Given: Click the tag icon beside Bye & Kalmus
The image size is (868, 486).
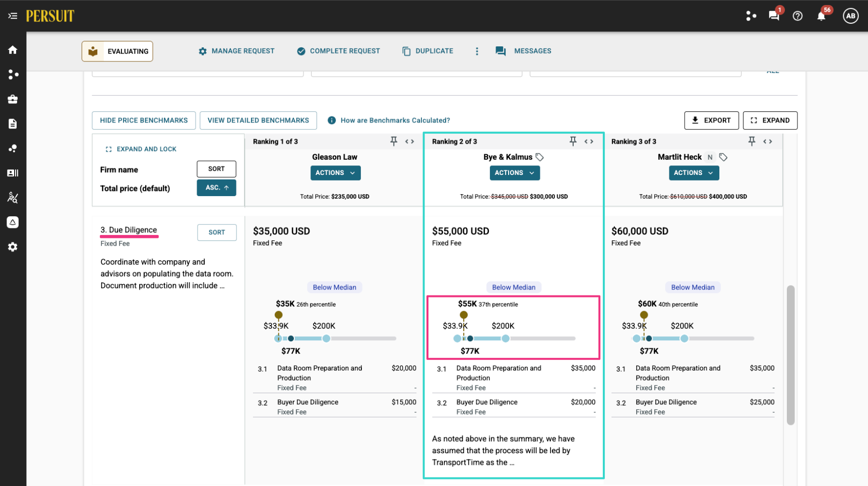Looking at the screenshot, I should tap(540, 157).
